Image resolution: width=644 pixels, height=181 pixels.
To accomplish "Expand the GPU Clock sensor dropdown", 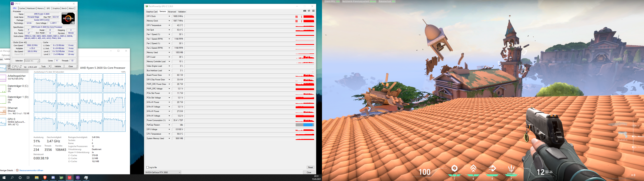I will coord(169,16).
